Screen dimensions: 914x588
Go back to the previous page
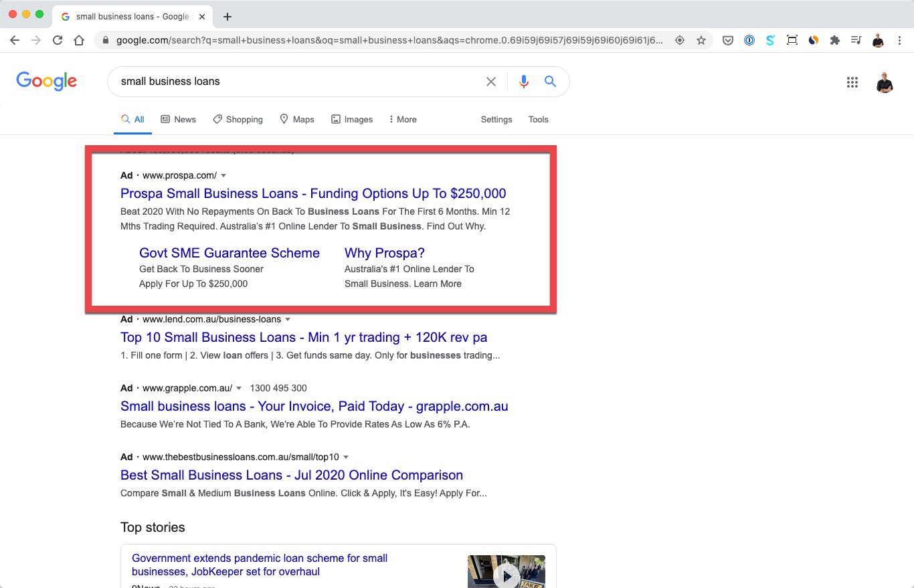[15, 40]
